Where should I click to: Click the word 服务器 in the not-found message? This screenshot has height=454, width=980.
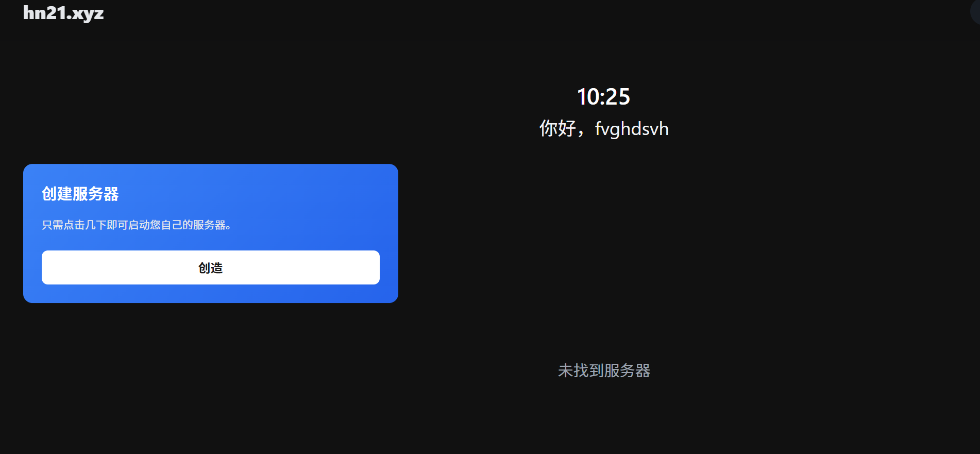pyautogui.click(x=627, y=371)
